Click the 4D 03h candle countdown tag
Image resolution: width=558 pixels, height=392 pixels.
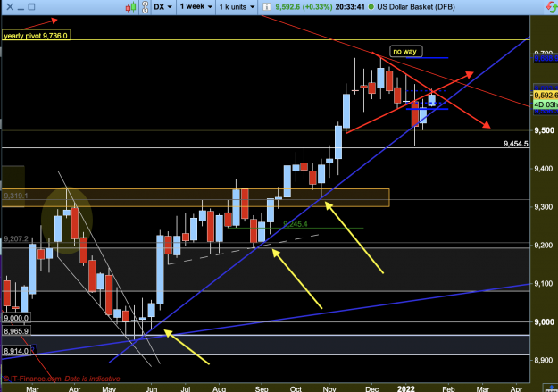(546, 104)
